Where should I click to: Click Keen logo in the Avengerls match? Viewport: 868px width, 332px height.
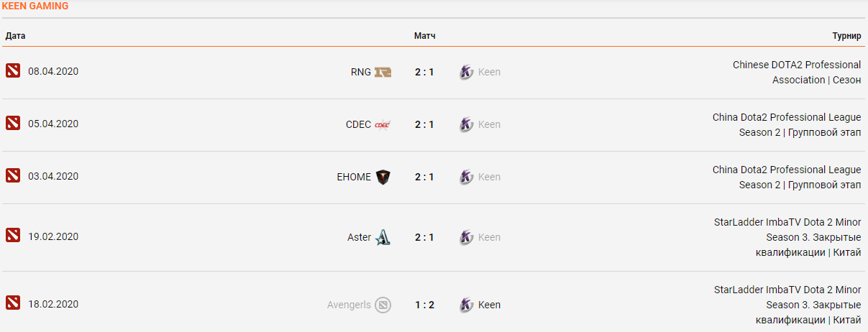(x=467, y=305)
